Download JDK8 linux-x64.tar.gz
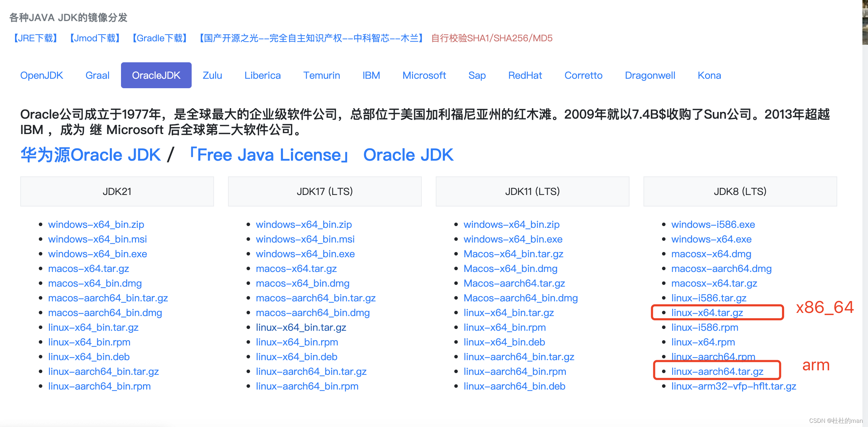 tap(707, 313)
